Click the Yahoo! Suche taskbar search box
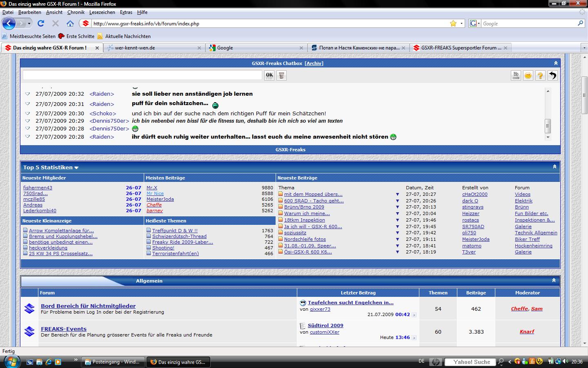Screen dimensions: 588x368 470,362
